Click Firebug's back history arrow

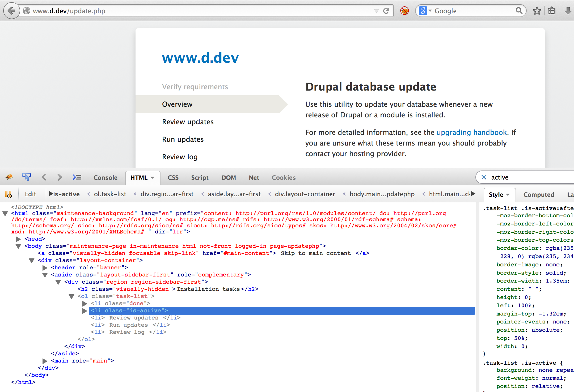44,177
